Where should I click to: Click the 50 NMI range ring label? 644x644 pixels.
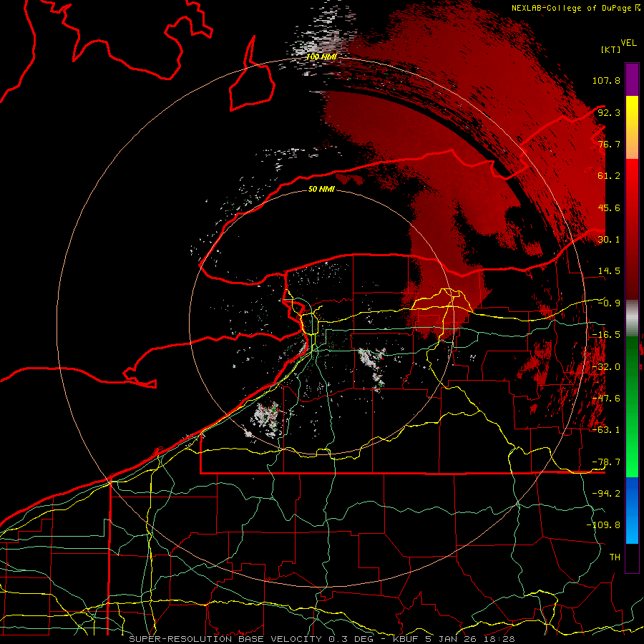pyautogui.click(x=321, y=189)
